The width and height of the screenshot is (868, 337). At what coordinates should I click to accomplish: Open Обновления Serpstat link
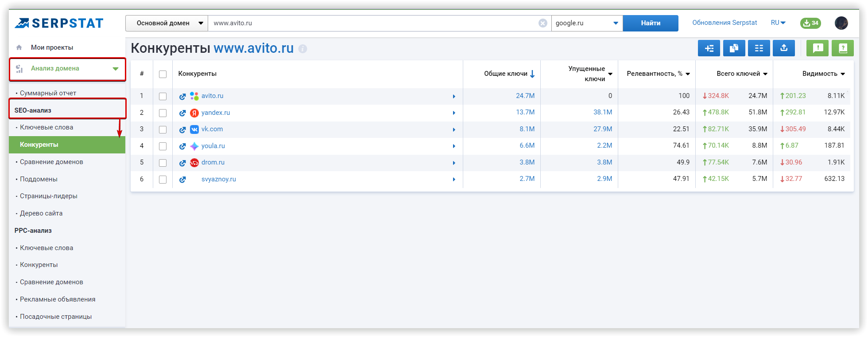click(725, 23)
